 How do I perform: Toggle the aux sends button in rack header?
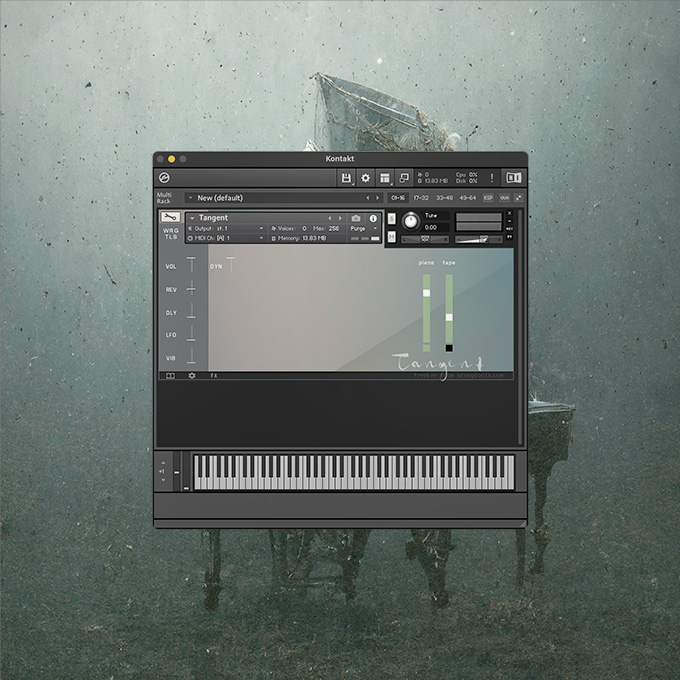click(x=504, y=198)
